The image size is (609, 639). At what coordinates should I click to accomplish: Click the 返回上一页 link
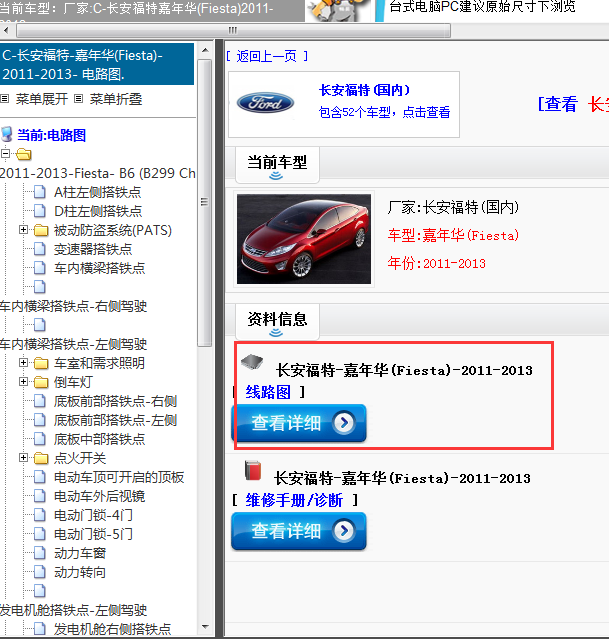point(267,56)
